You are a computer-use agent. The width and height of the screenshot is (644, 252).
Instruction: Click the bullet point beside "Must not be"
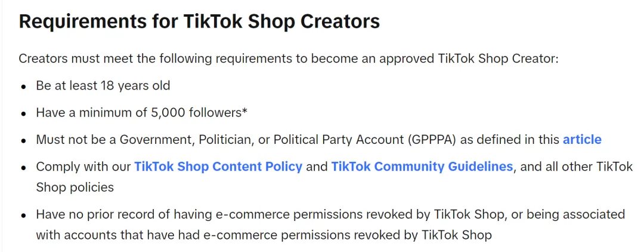(23, 141)
